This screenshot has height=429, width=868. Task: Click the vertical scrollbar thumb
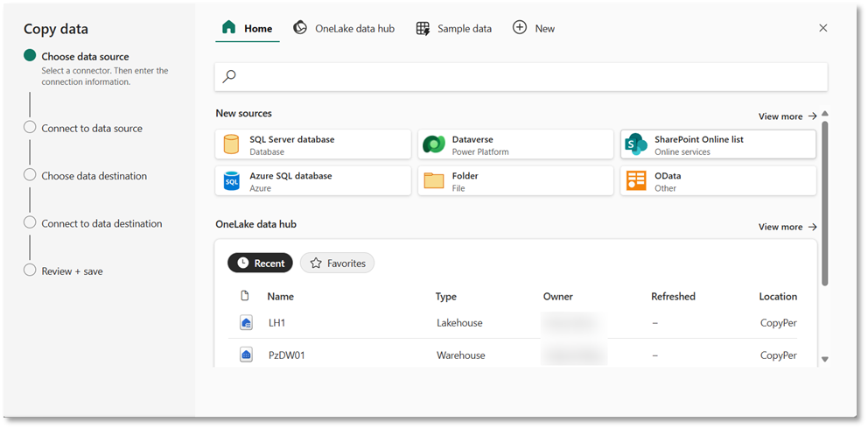click(825, 204)
